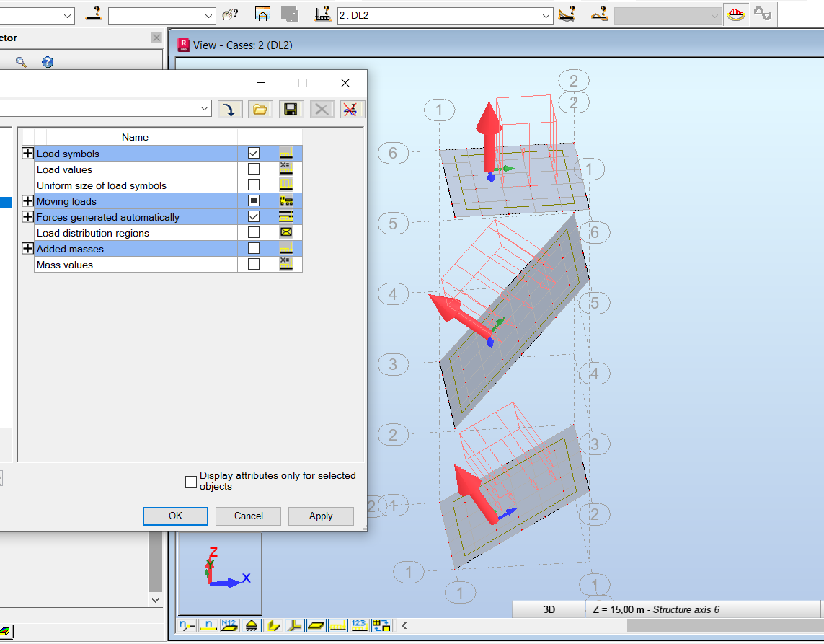Click the left arrow of the view's horizontal scrollbar
824x644 pixels.
(404, 625)
